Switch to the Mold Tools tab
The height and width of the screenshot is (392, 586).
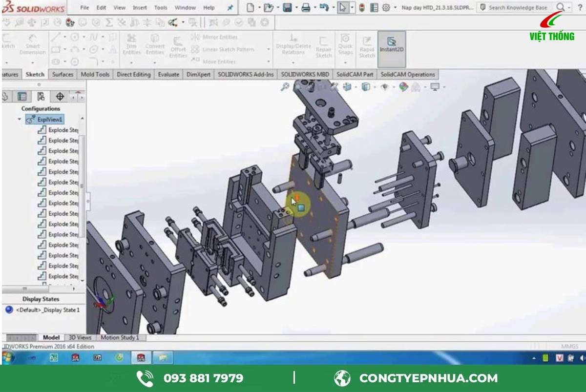[x=95, y=74]
